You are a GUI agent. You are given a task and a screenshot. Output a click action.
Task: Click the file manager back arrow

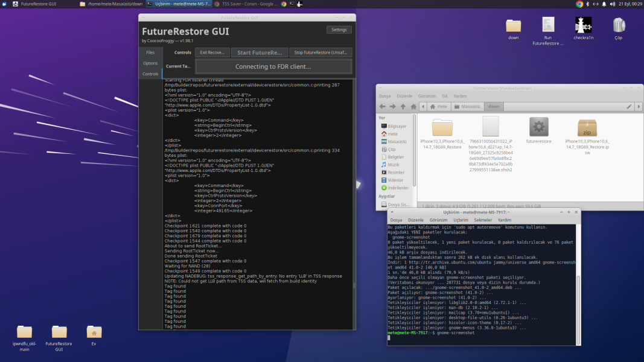click(x=382, y=107)
